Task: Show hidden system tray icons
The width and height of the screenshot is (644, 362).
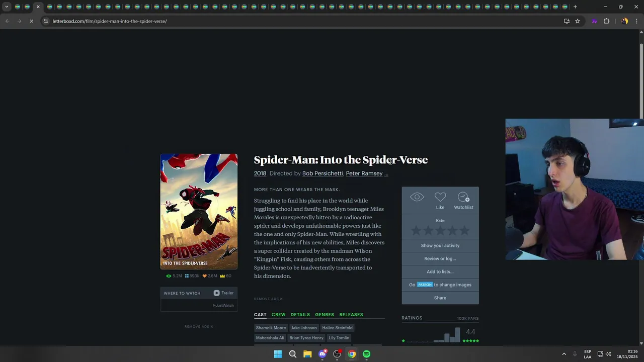Action: (564, 354)
